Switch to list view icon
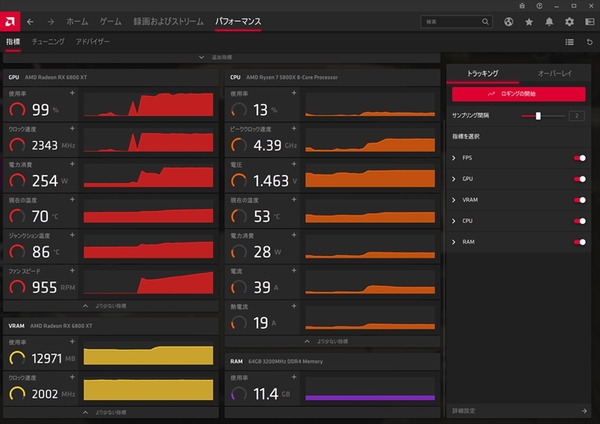The image size is (600, 424). 569,42
